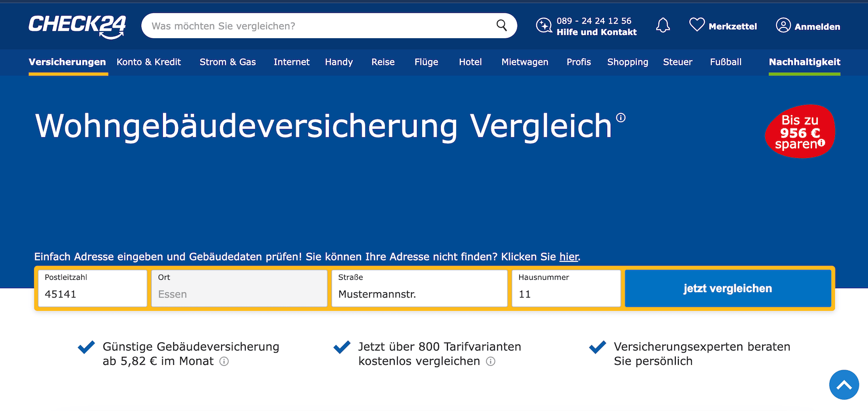Viewport: 868px width, 411px height.
Task: Click the scroll-to-top arrow button
Action: 844,385
